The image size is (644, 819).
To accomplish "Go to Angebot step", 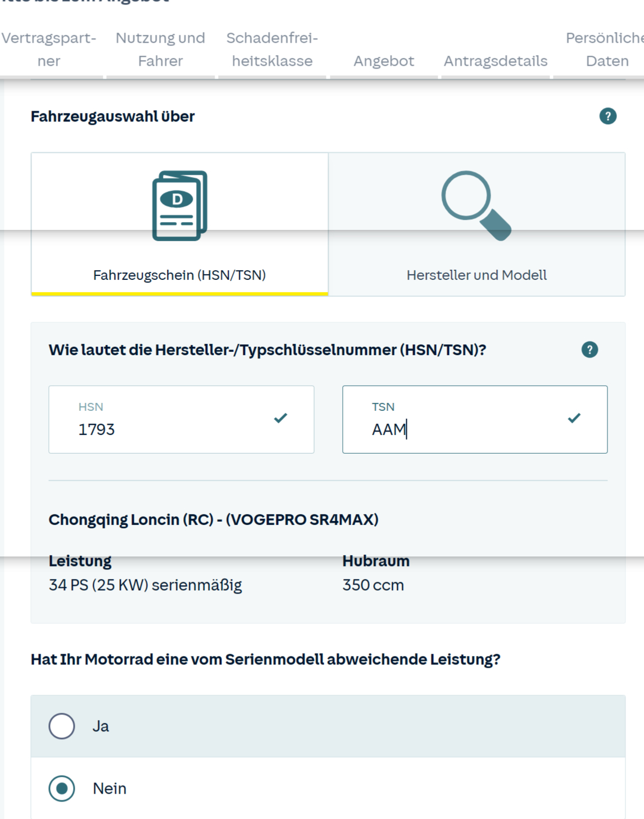I will [384, 61].
